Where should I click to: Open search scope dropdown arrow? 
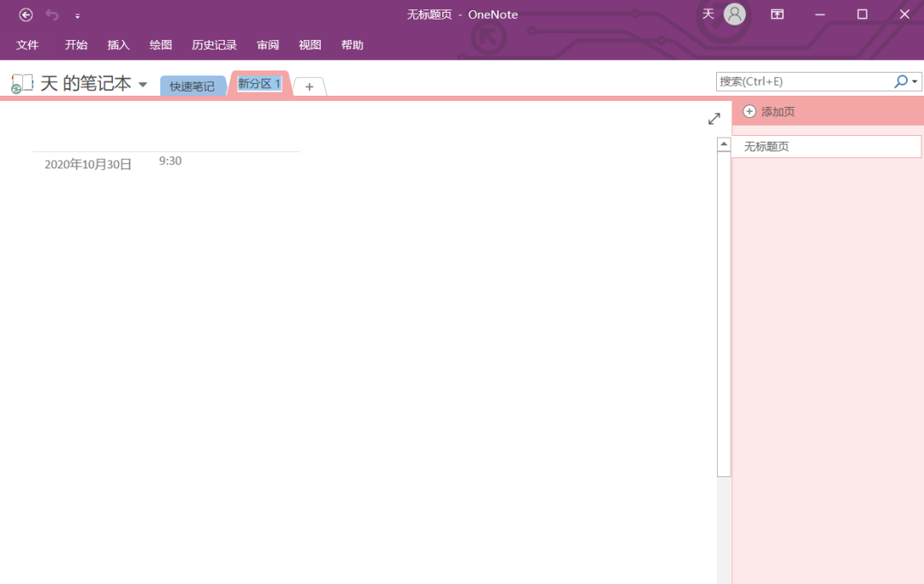click(x=915, y=82)
